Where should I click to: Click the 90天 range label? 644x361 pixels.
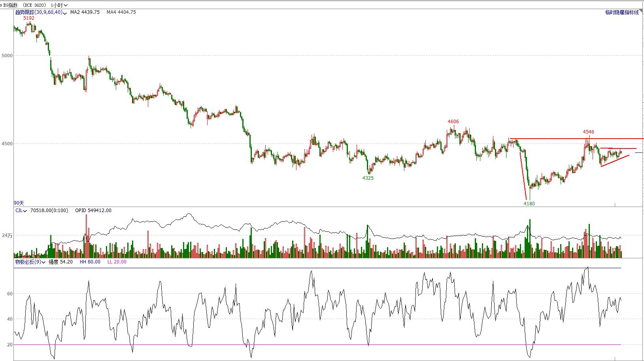click(19, 203)
